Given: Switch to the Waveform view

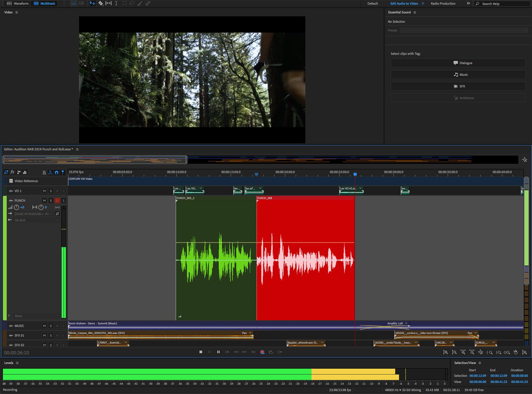Looking at the screenshot, I should [x=18, y=3].
